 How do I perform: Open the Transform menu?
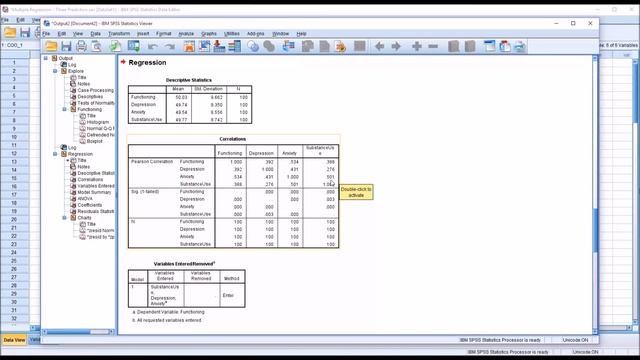[119, 33]
